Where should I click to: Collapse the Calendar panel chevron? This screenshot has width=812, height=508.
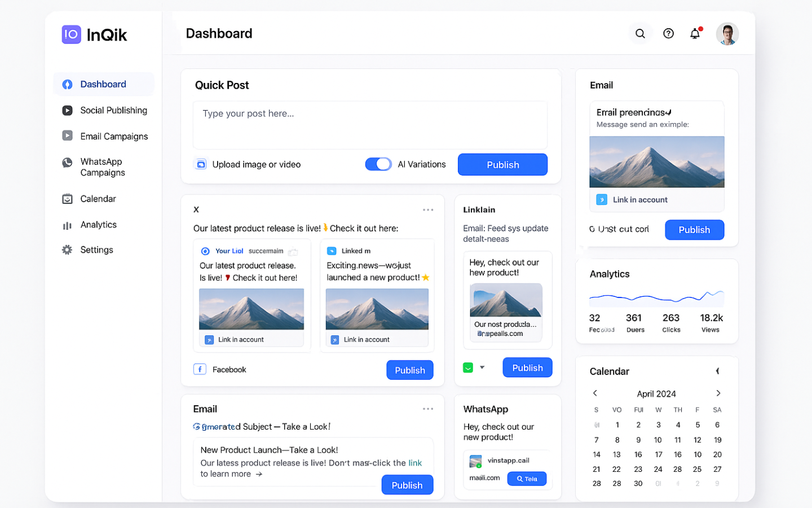tap(717, 371)
